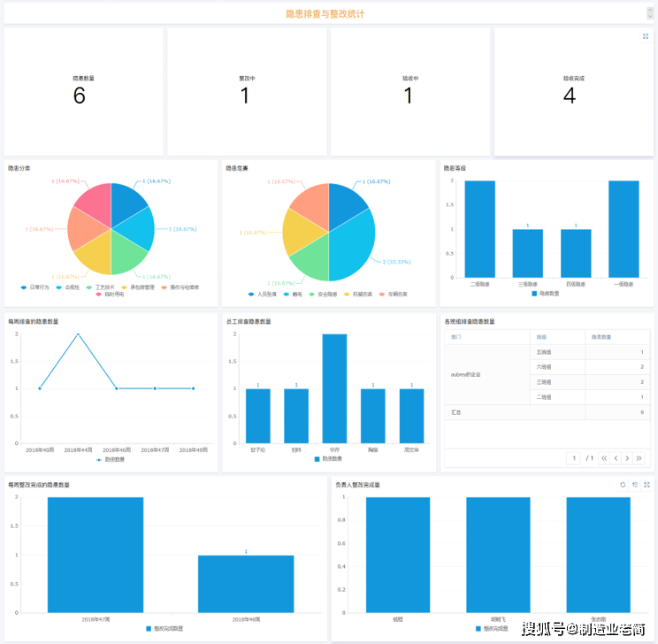
Task: Open the top-right title bar spinner dropdown
Action: pyautogui.click(x=650, y=13)
